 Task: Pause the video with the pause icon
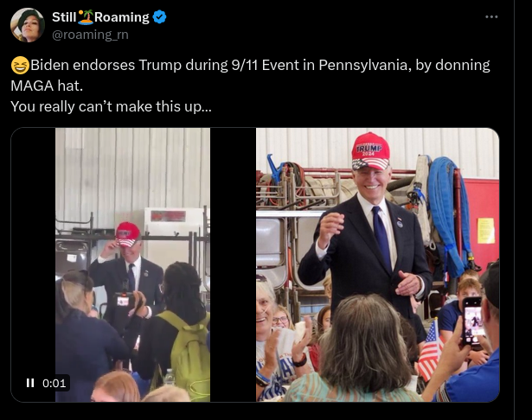[x=30, y=383]
